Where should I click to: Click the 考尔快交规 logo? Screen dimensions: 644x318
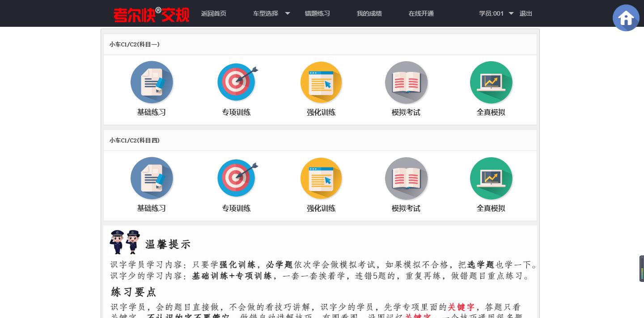(x=152, y=14)
